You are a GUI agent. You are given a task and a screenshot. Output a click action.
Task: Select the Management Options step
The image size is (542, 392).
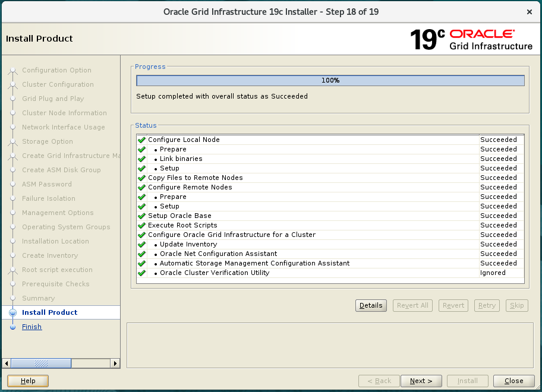(58, 213)
